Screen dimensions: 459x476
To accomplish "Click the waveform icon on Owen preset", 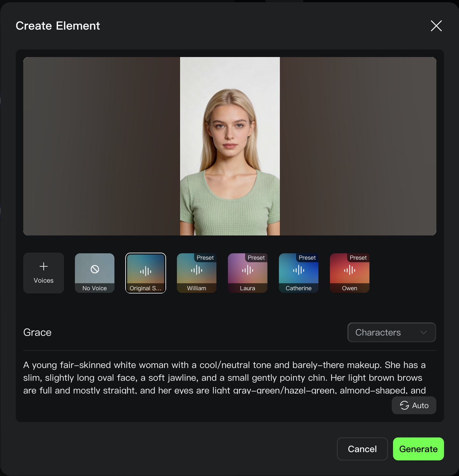I will (350, 270).
